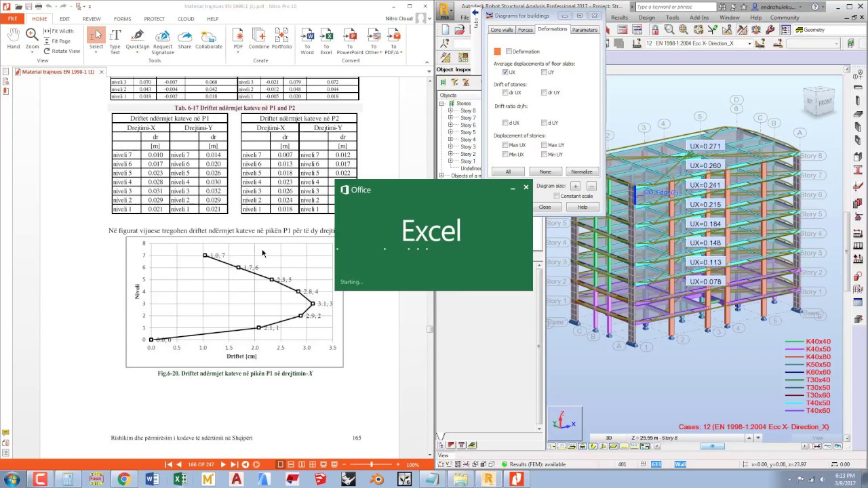Screen dimensions: 868x488
Task: Click the Robot application menu logo button
Action: (446, 9)
